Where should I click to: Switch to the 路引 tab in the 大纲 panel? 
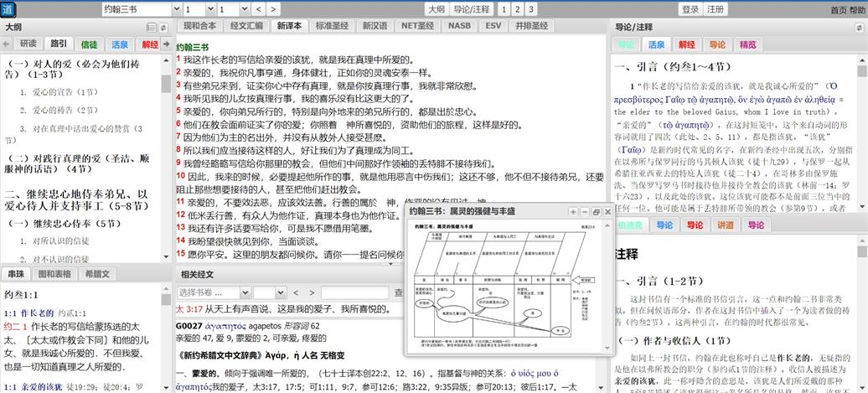pyautogui.click(x=58, y=44)
